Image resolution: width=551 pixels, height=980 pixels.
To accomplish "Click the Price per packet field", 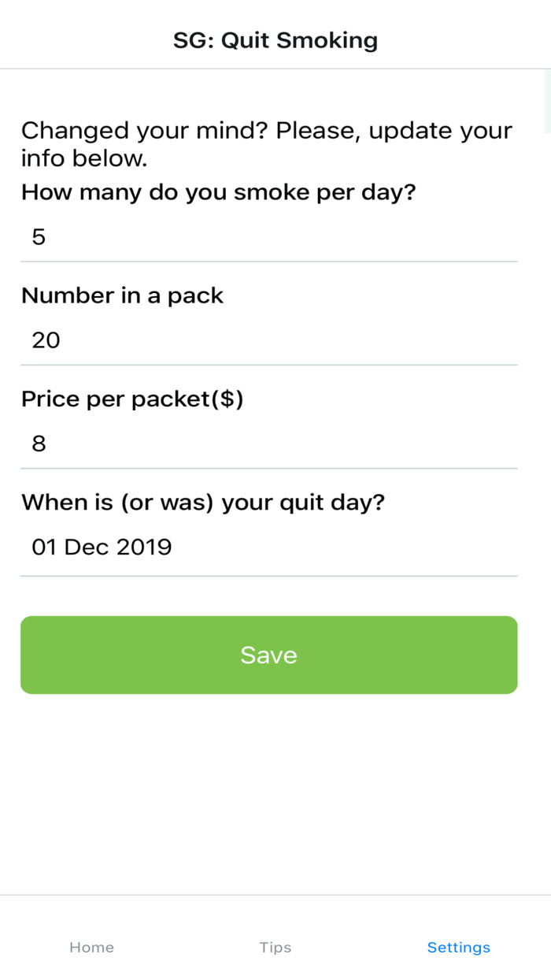I will [268, 443].
